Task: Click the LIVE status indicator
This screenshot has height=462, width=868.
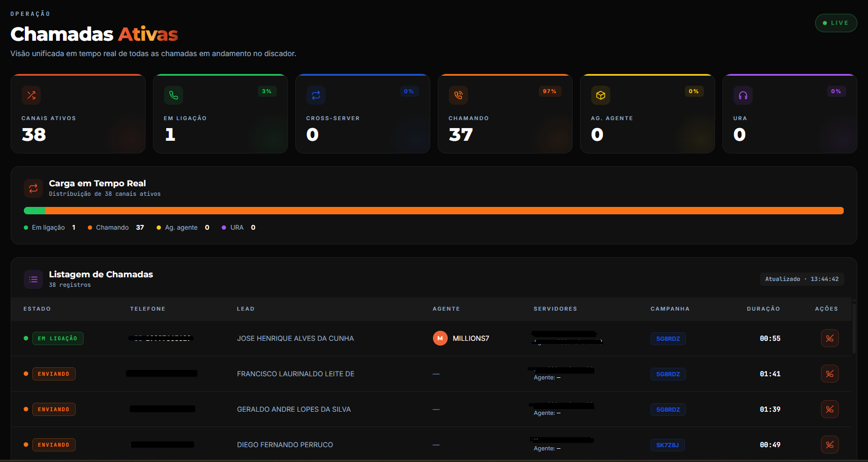Action: pos(836,23)
